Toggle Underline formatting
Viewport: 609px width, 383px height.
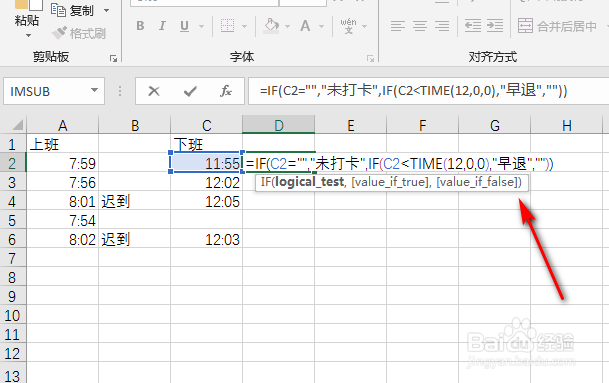point(184,26)
